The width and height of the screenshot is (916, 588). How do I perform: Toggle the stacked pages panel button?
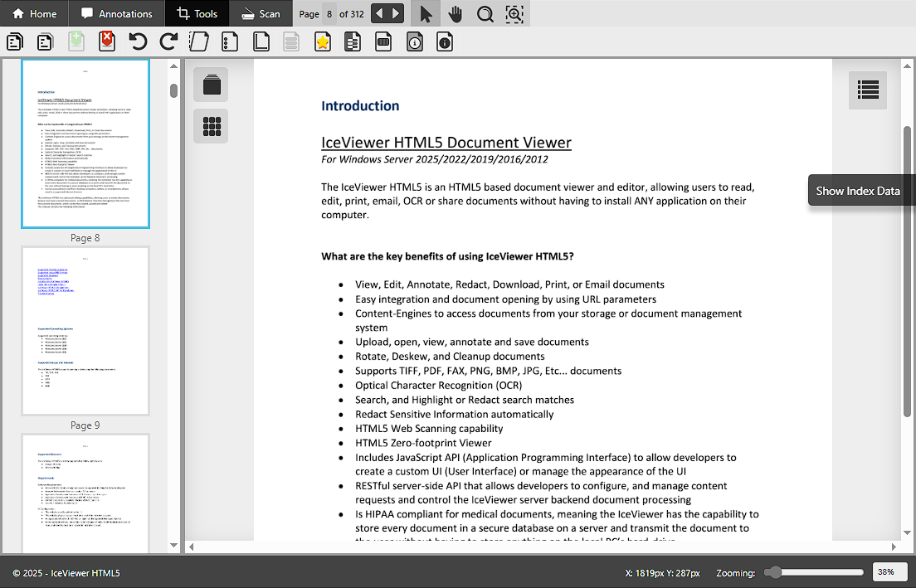tap(211, 85)
